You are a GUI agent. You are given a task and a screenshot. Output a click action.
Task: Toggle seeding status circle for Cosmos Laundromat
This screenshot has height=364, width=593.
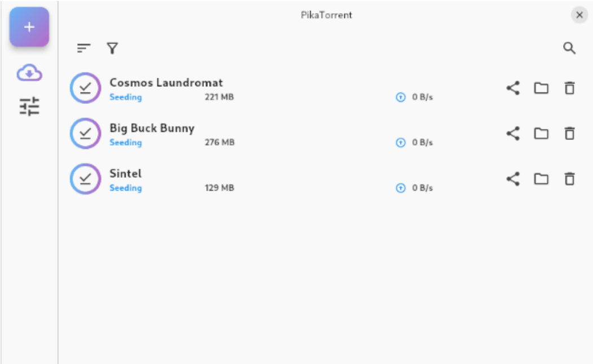[85, 88]
